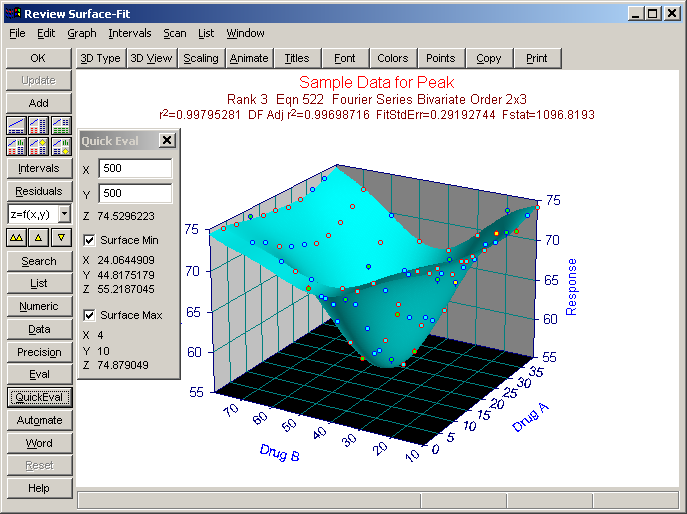
Task: Click the List sidebar button
Action: click(x=39, y=284)
